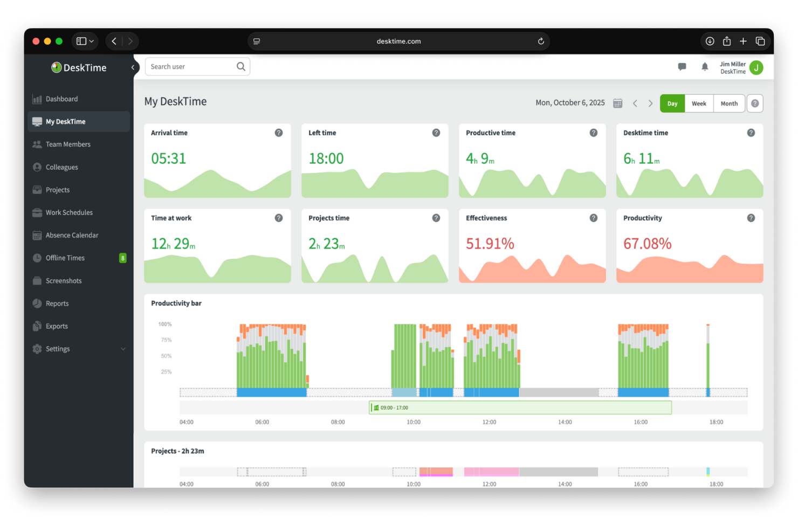
Task: Select the My DeskTime monitor icon
Action: 37,122
